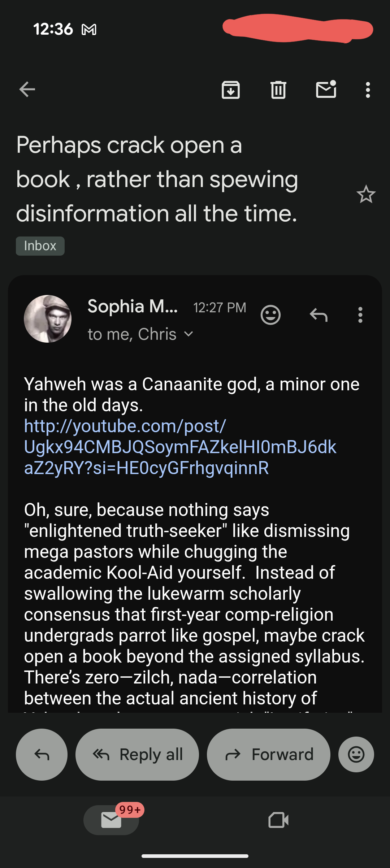The image size is (390, 868).
Task: Open the top toolbar overflow menu
Action: [x=368, y=90]
